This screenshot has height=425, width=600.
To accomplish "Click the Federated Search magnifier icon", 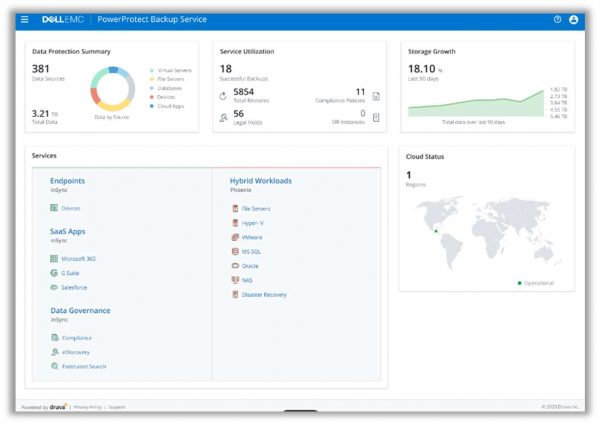I will click(x=55, y=366).
